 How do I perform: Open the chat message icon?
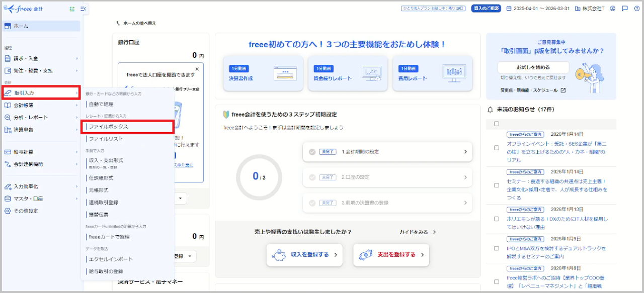pyautogui.click(x=624, y=9)
